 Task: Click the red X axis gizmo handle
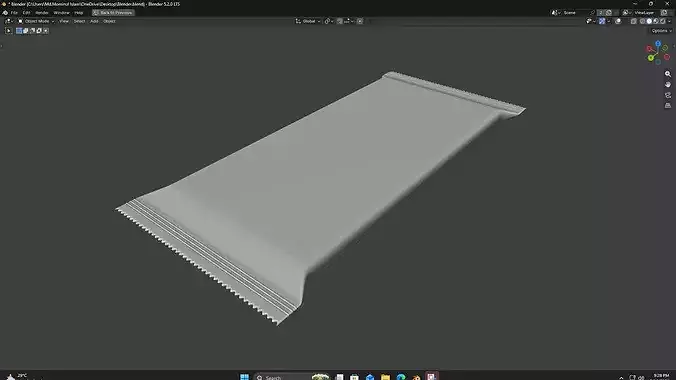649,49
